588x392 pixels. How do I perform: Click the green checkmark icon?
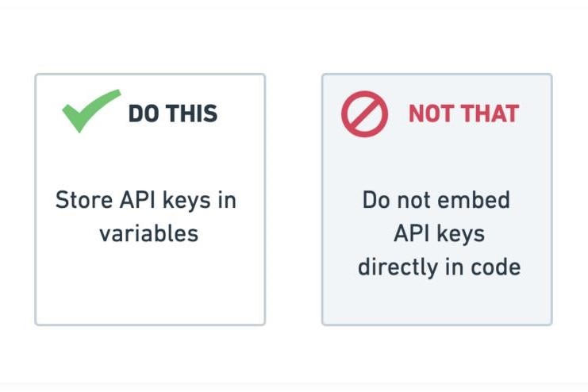(91, 111)
